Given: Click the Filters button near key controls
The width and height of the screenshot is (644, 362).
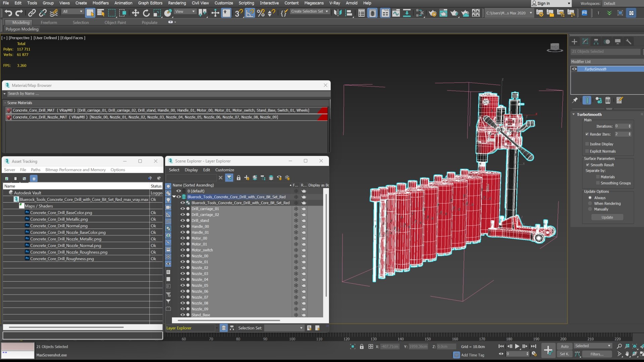Looking at the screenshot, I should coord(597,354).
